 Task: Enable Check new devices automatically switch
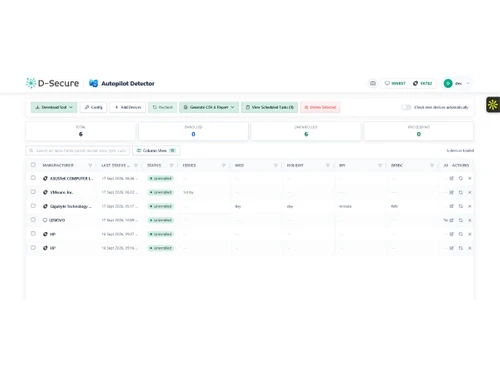tap(406, 107)
